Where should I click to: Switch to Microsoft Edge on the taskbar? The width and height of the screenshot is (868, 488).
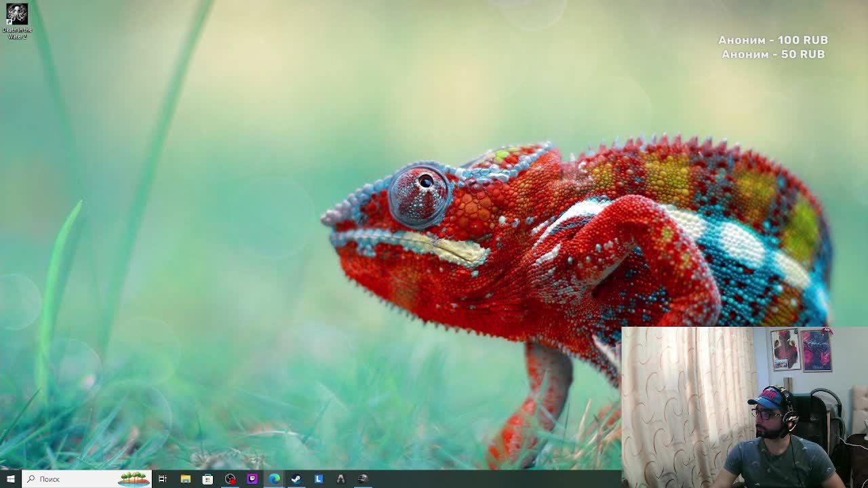tap(274, 479)
